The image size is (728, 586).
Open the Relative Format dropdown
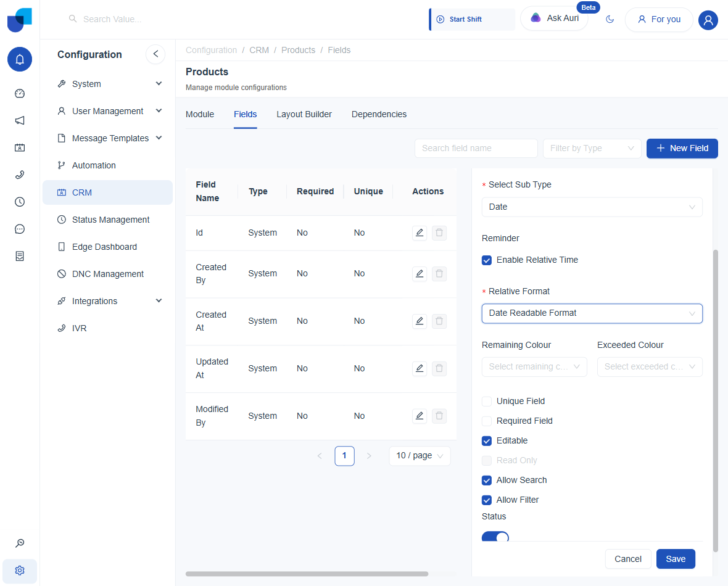click(x=592, y=313)
